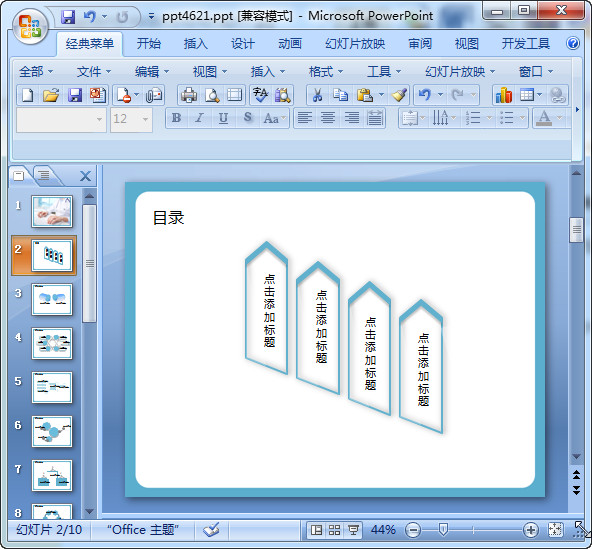Screen dimensions: 592x549
Task: Switch to 设计 ribbon tab
Action: coord(243,44)
